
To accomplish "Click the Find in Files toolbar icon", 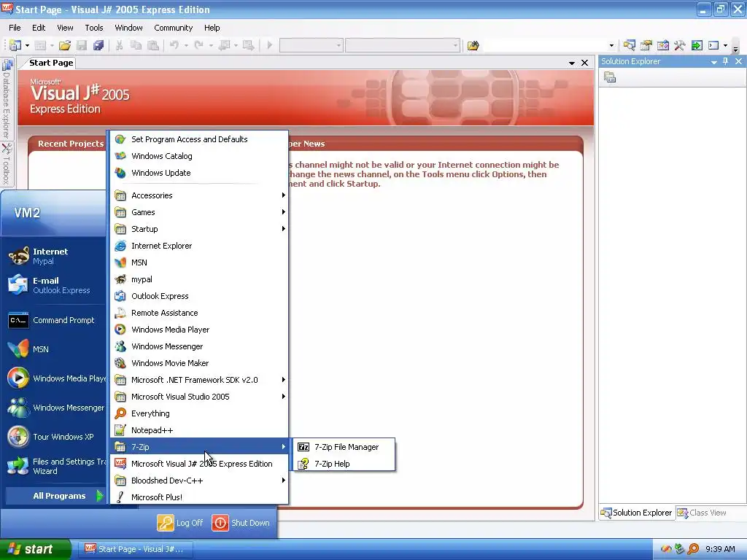I will (473, 45).
